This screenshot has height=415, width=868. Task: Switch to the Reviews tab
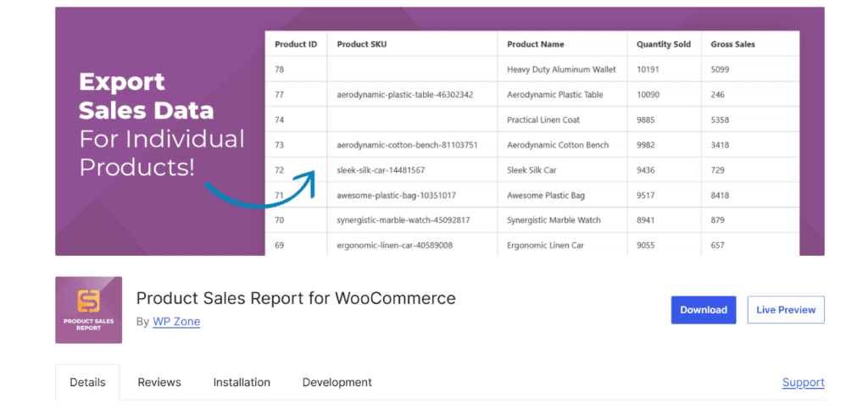[159, 382]
